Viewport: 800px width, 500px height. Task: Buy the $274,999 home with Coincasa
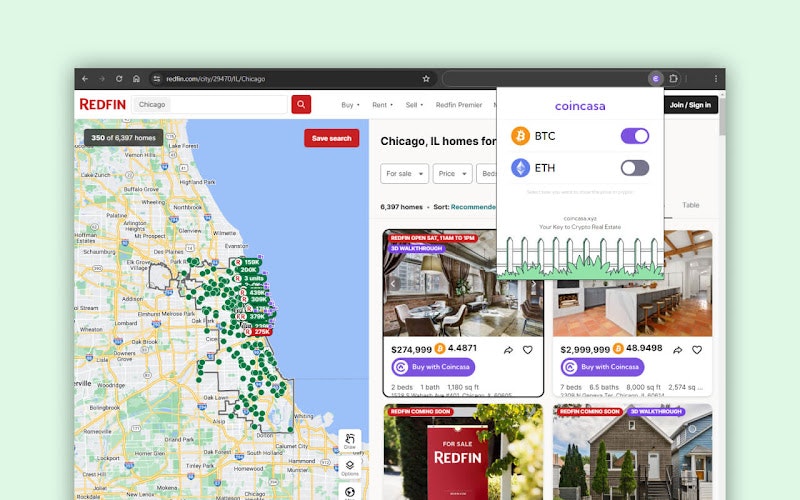(x=434, y=367)
